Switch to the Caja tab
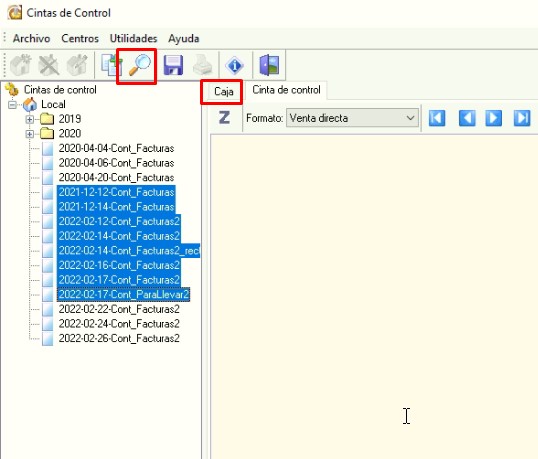Viewport: 538px width, 459px height. pyautogui.click(x=224, y=92)
